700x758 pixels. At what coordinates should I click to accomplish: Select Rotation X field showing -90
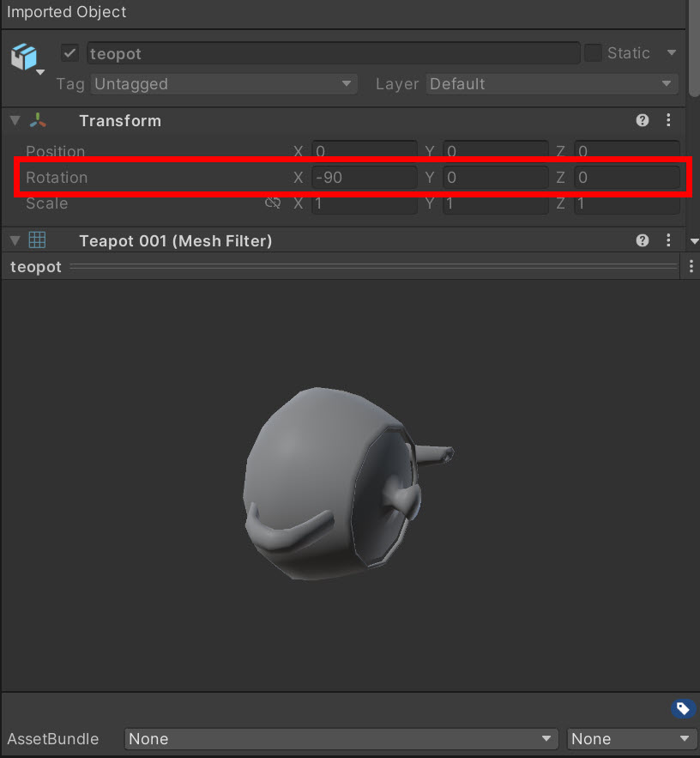click(x=365, y=178)
